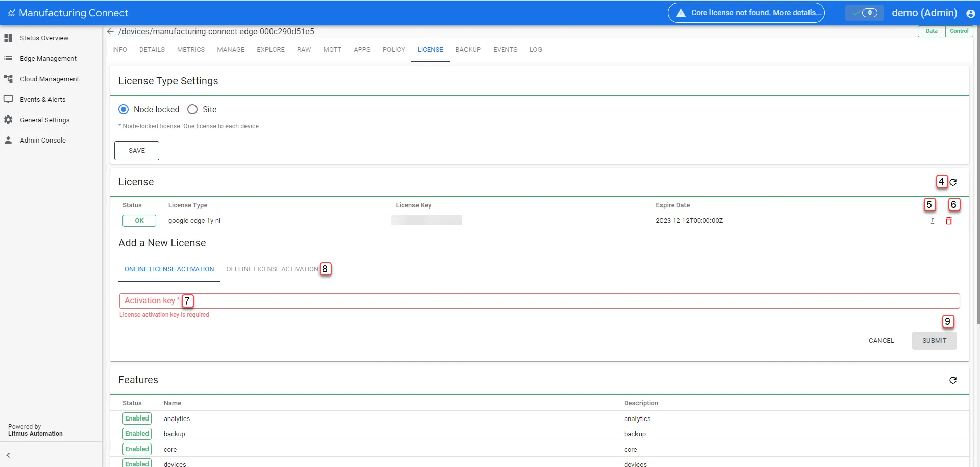Refresh the License section
The height and width of the screenshot is (467, 980).
[953, 182]
